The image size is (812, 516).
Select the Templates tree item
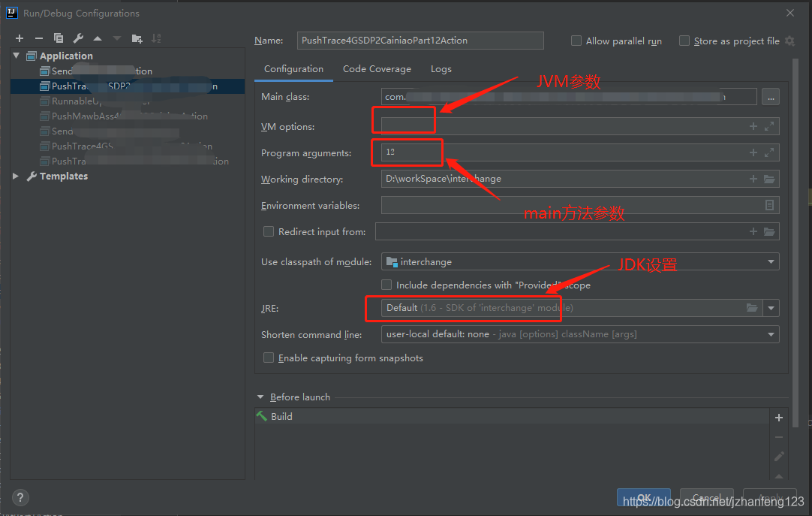(64, 177)
